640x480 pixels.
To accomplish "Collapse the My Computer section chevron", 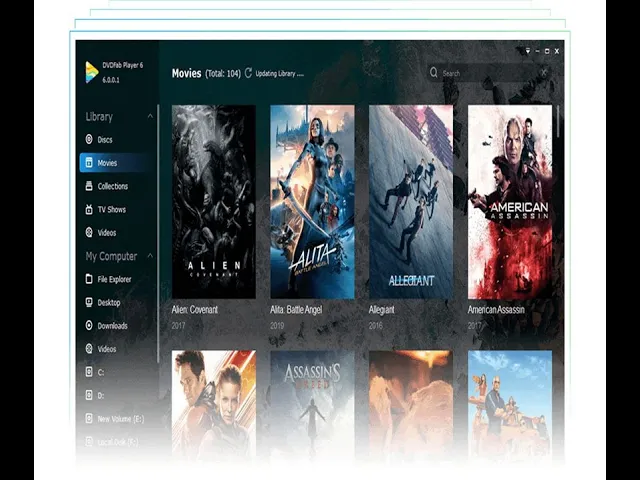I will click(150, 256).
